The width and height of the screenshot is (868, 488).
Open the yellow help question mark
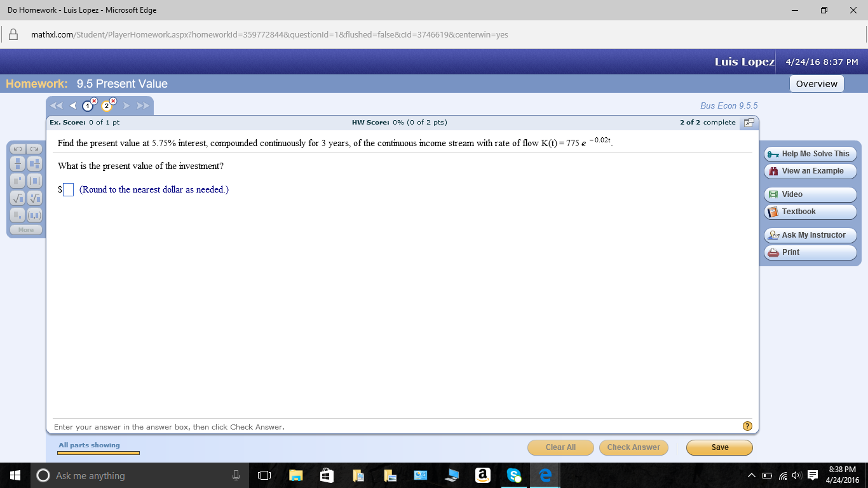pyautogui.click(x=747, y=426)
